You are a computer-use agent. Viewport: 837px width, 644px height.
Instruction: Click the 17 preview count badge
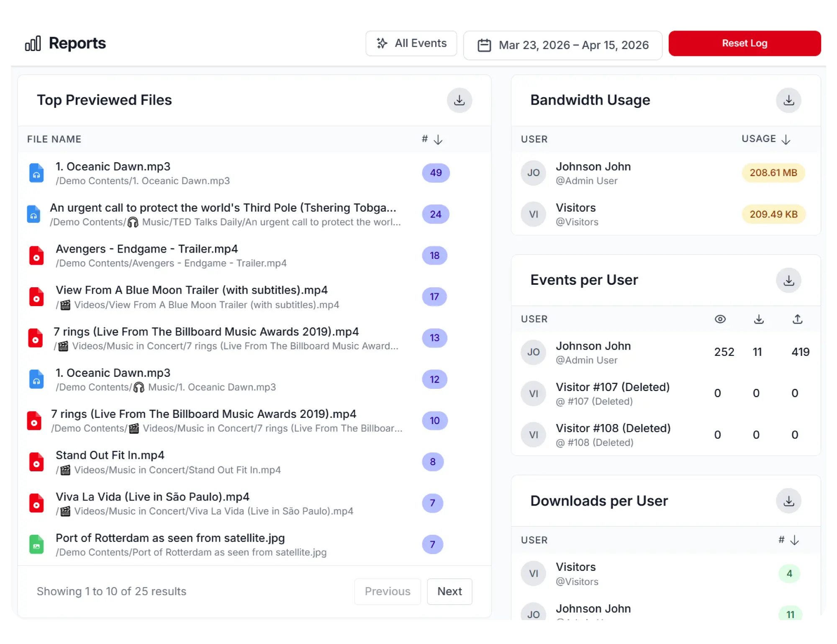coord(434,297)
